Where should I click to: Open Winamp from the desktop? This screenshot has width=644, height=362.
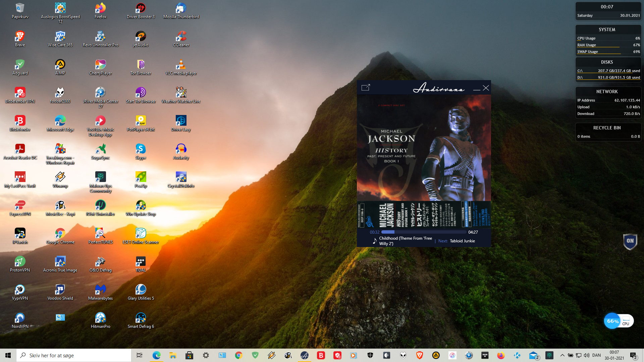click(x=60, y=177)
